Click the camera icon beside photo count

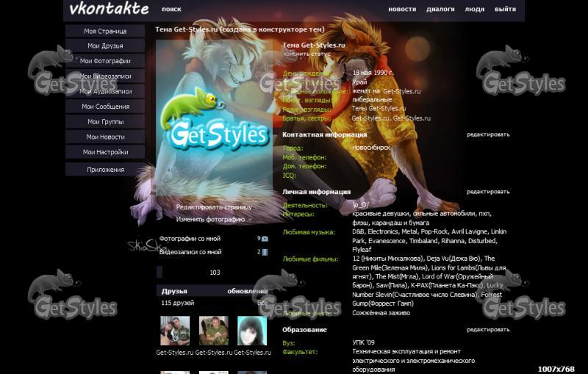tap(265, 239)
